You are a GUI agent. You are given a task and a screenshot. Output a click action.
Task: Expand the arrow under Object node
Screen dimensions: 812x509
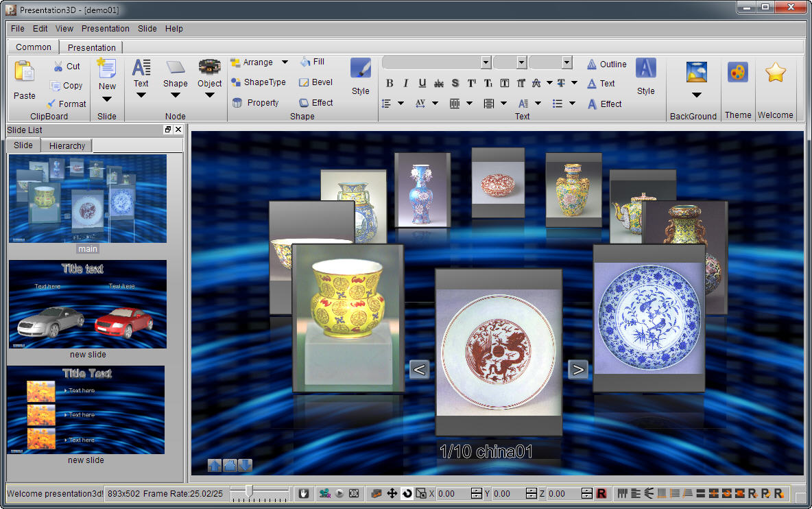point(210,95)
